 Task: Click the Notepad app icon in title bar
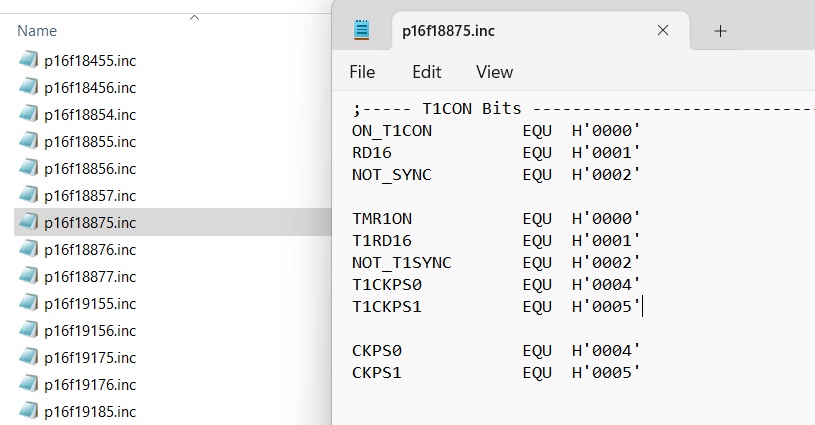(x=362, y=30)
